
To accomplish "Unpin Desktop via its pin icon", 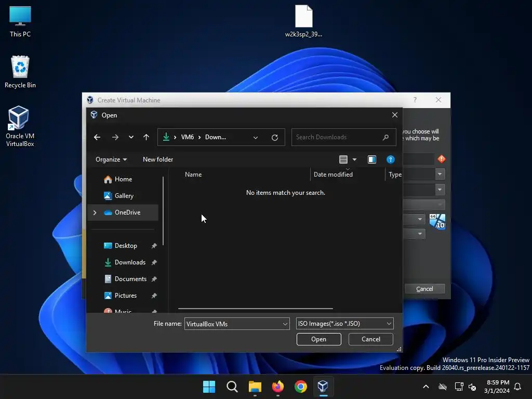I will [x=154, y=246].
